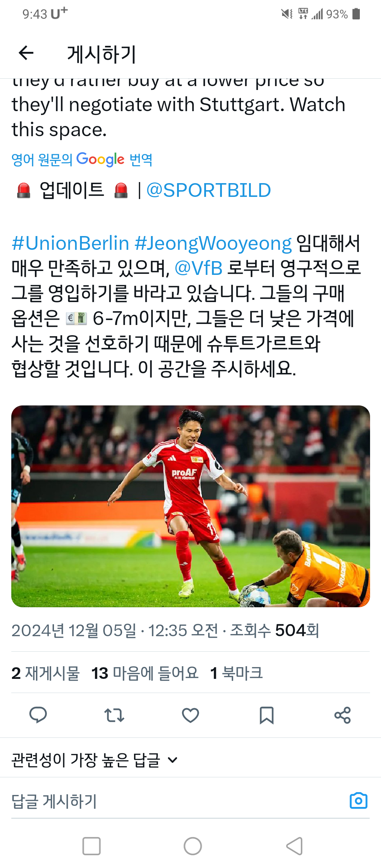Tap the repost arrows icon
Image resolution: width=381 pixels, height=868 pixels.
point(114,715)
